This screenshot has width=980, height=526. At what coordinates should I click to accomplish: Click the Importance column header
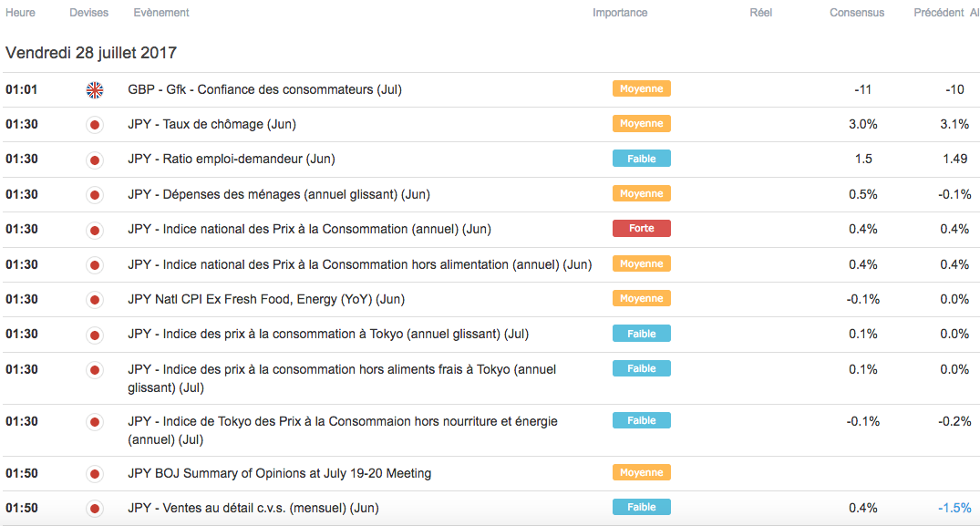click(x=620, y=13)
